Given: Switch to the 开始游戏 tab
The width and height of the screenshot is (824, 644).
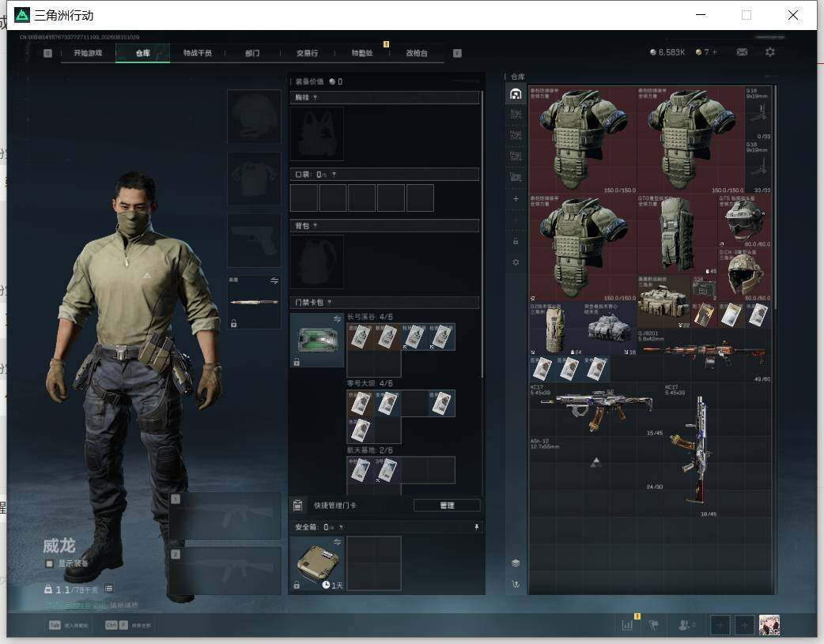Looking at the screenshot, I should (88, 53).
